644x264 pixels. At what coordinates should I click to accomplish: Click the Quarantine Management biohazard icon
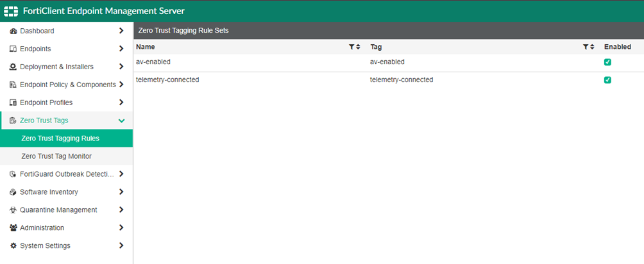[13, 210]
